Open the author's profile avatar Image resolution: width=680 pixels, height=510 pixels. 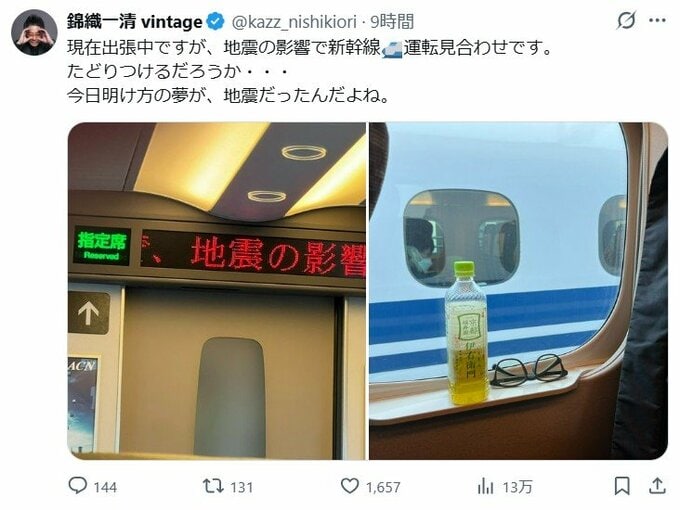point(34,33)
